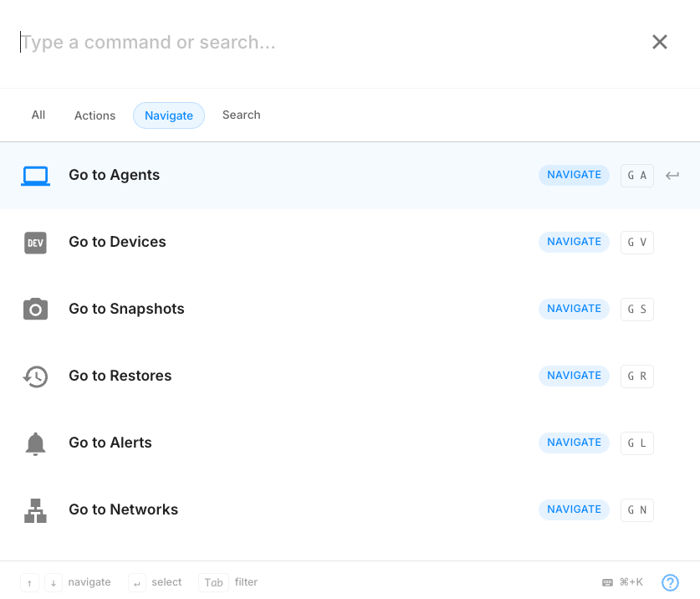Image resolution: width=700 pixels, height=599 pixels.
Task: Click the Tab filter key hint
Action: point(214,582)
